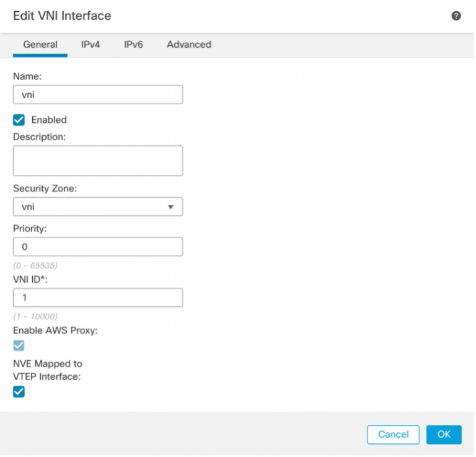Uncheck the Enabled checkbox
This screenshot has width=476, height=457.
pos(19,120)
